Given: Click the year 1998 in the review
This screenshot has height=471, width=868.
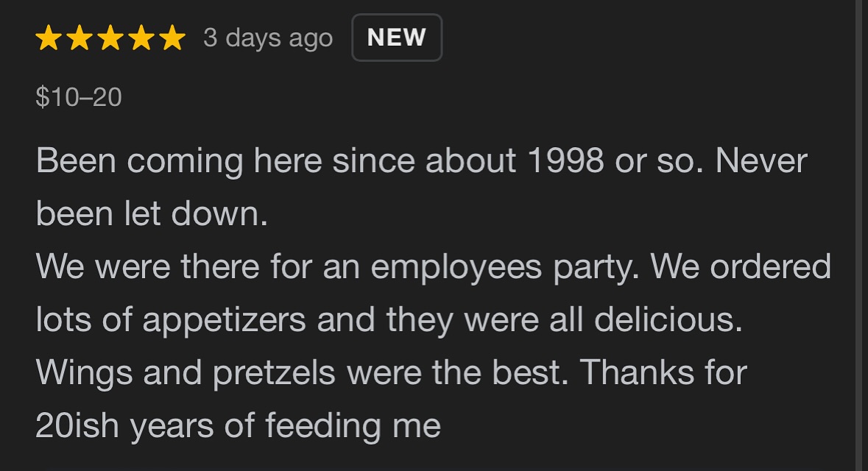Looking at the screenshot, I should tap(565, 160).
